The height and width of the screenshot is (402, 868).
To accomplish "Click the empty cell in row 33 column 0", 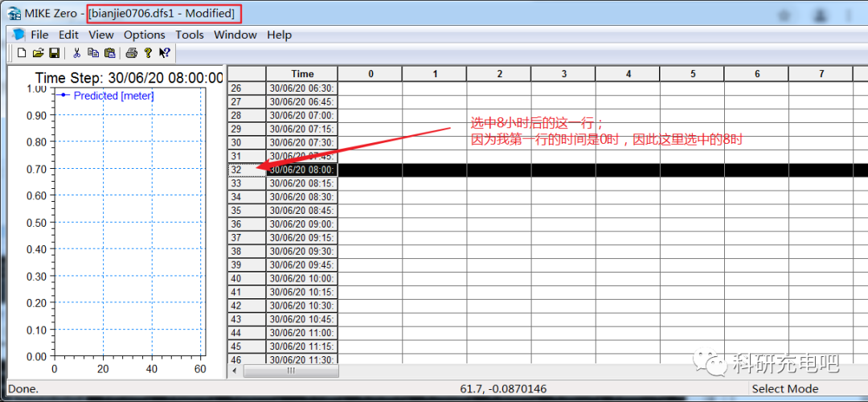I will [371, 183].
